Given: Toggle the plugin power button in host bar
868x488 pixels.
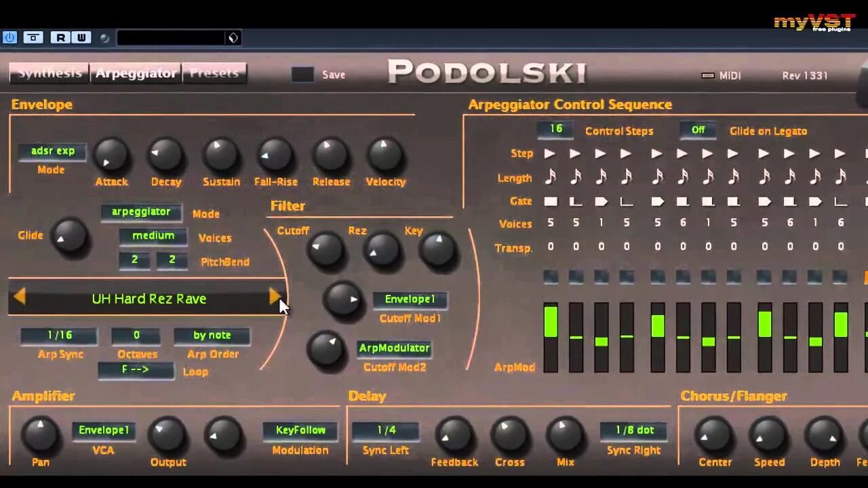Looking at the screenshot, I should (10, 38).
